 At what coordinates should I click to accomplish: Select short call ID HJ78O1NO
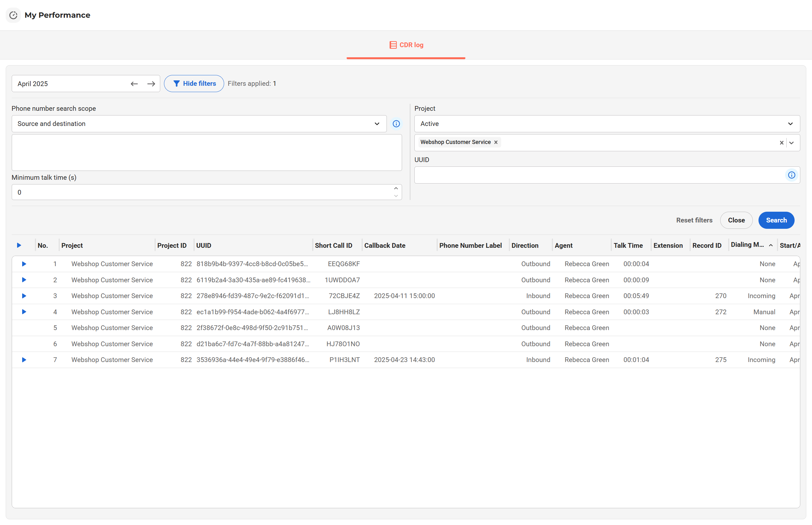pos(343,344)
